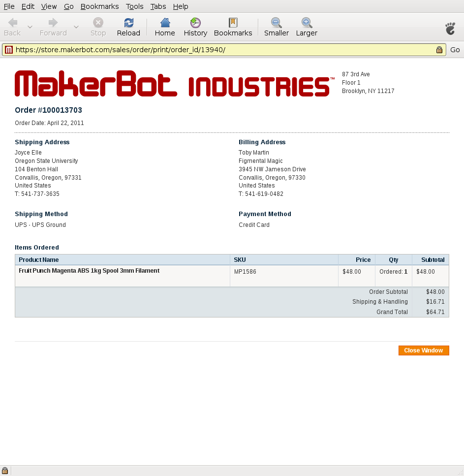Click the padlock icon in address bar
This screenshot has height=476, width=464.
coord(439,50)
